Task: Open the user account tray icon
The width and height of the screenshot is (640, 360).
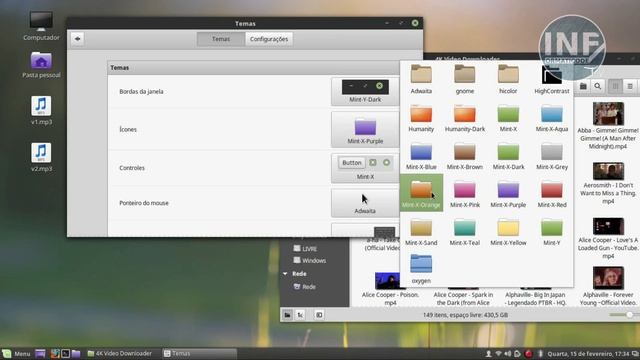Action: [488, 353]
